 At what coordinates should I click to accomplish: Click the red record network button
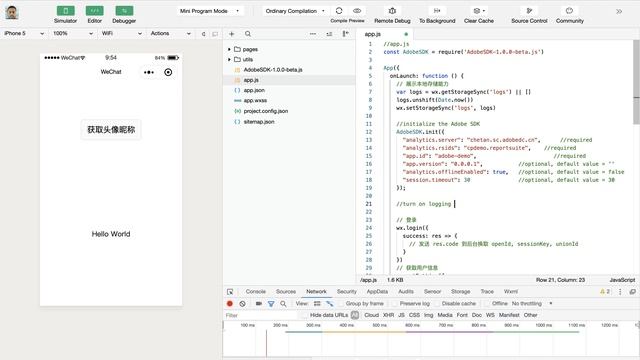coord(230,304)
